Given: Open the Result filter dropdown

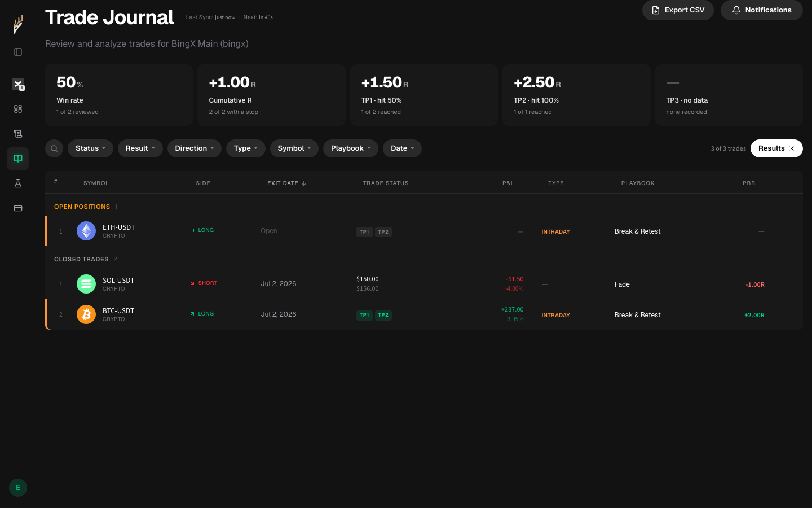Looking at the screenshot, I should click(140, 148).
